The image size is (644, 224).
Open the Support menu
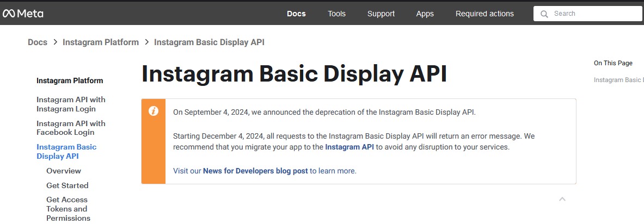point(381,14)
